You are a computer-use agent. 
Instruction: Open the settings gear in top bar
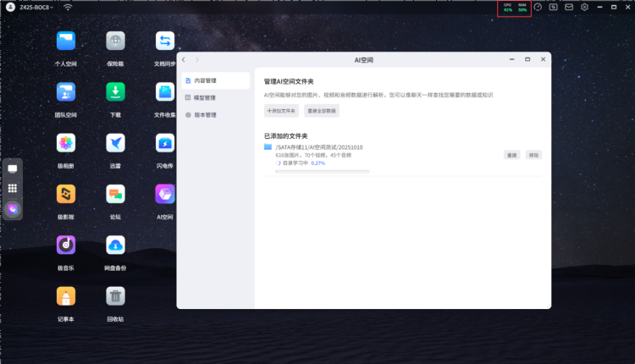(x=584, y=7)
